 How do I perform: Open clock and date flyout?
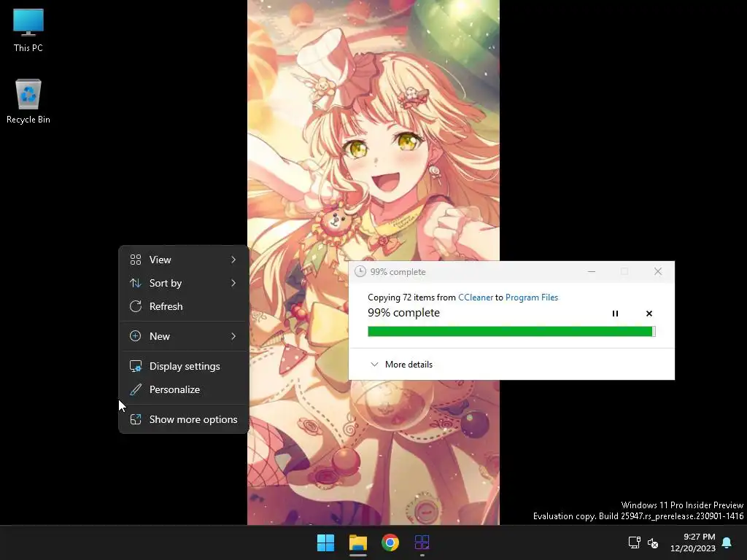click(x=693, y=542)
